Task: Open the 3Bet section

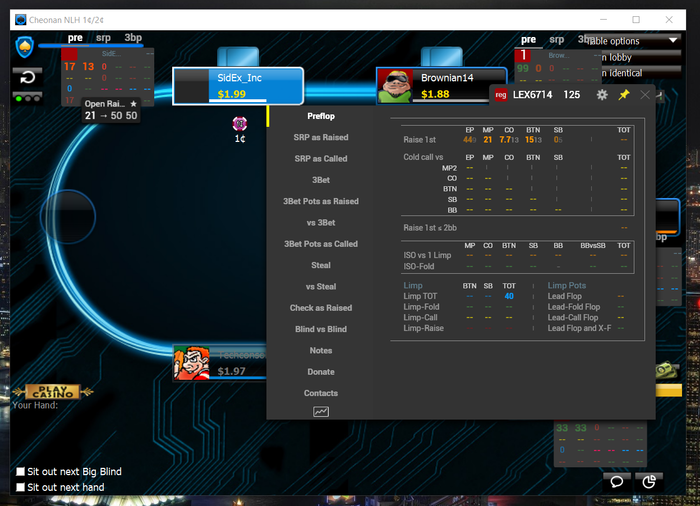Action: [x=321, y=180]
